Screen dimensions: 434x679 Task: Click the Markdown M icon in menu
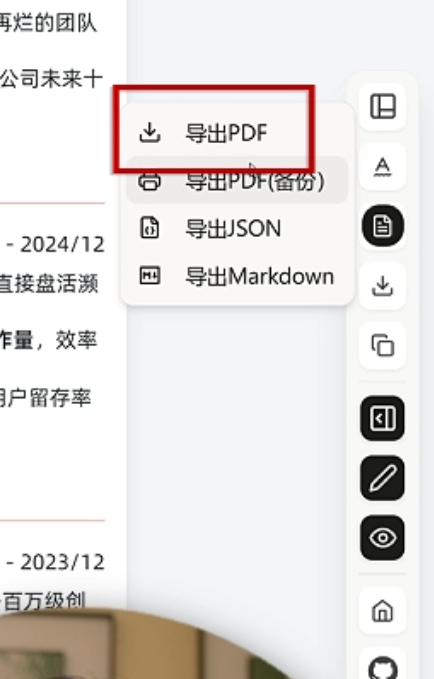coord(150,276)
